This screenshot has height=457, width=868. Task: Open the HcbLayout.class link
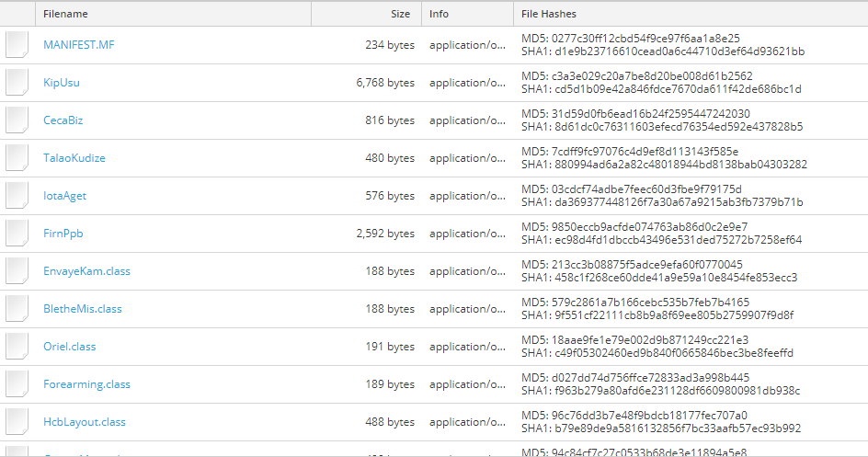click(85, 422)
